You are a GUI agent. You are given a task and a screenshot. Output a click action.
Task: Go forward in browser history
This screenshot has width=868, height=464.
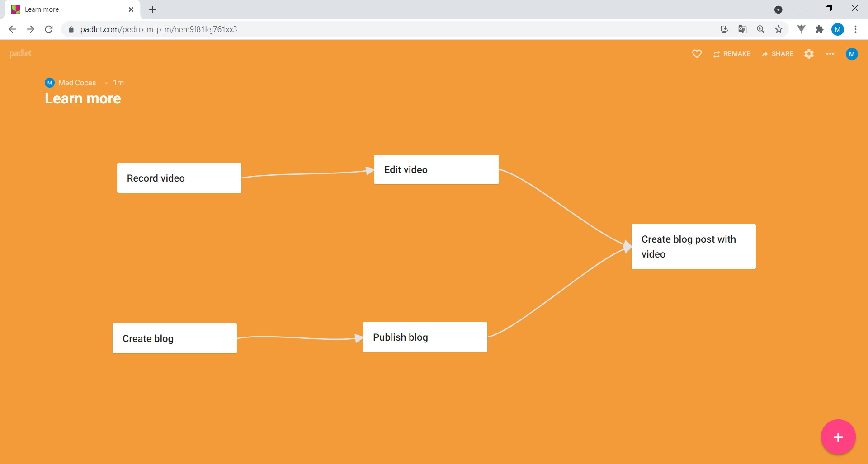click(30, 29)
